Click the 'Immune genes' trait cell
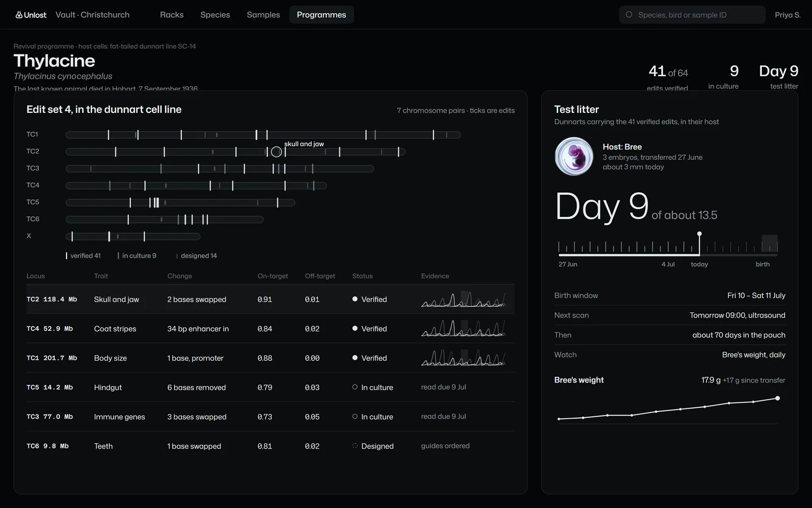This screenshot has width=812, height=508. click(119, 417)
